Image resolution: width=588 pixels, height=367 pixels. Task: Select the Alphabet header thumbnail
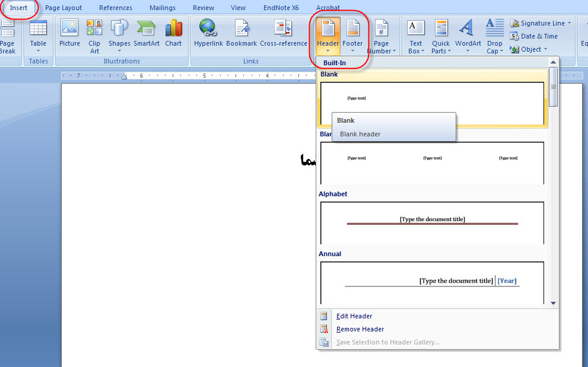432,222
